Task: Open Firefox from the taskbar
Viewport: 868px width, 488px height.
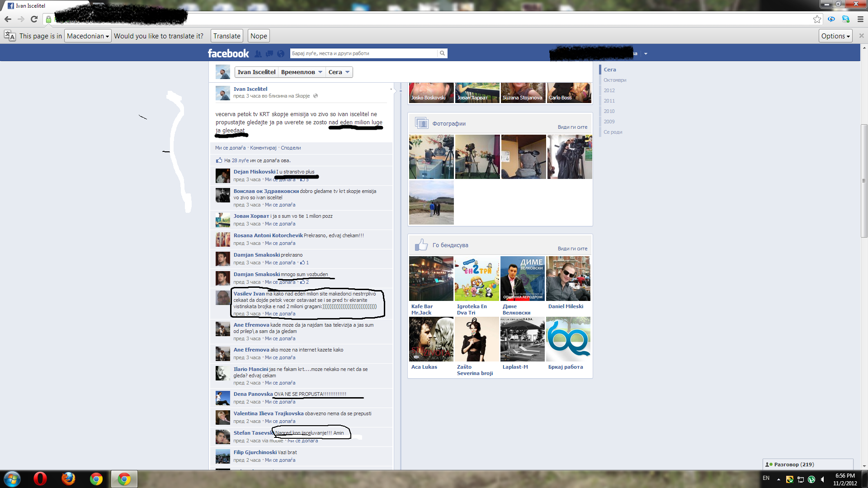Action: coord(68,479)
